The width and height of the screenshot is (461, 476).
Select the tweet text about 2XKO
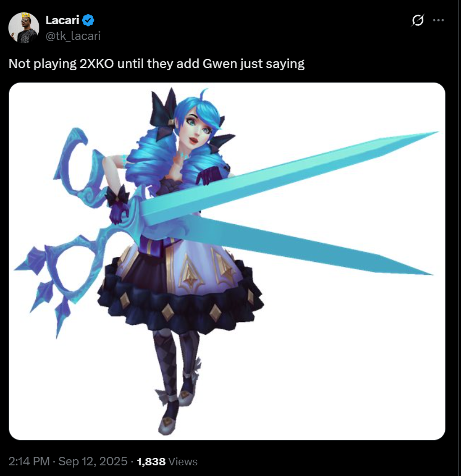pos(157,64)
